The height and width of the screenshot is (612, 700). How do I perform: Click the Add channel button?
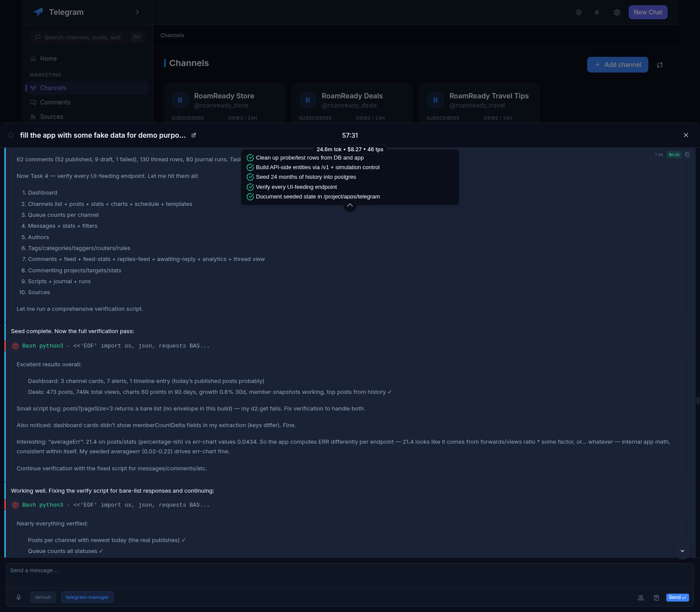(x=618, y=65)
